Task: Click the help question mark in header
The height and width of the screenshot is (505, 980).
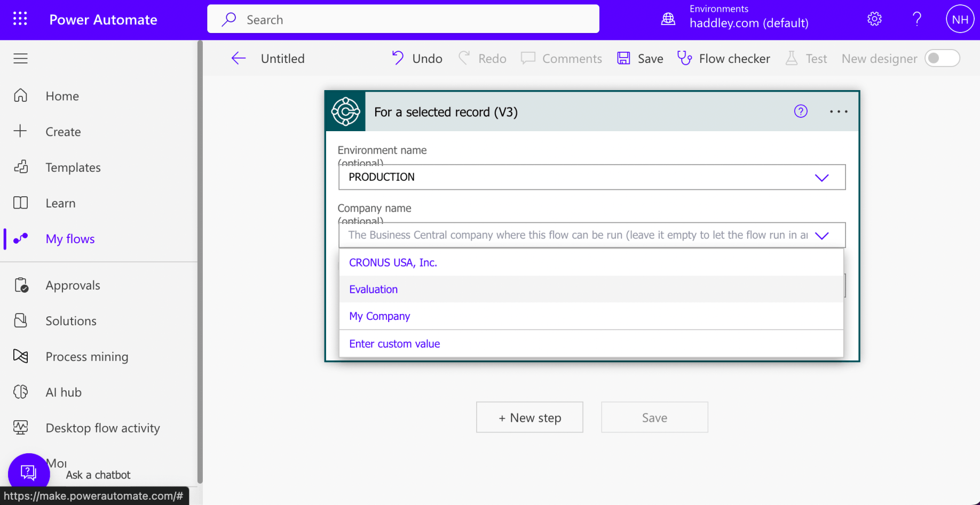Action: tap(917, 19)
